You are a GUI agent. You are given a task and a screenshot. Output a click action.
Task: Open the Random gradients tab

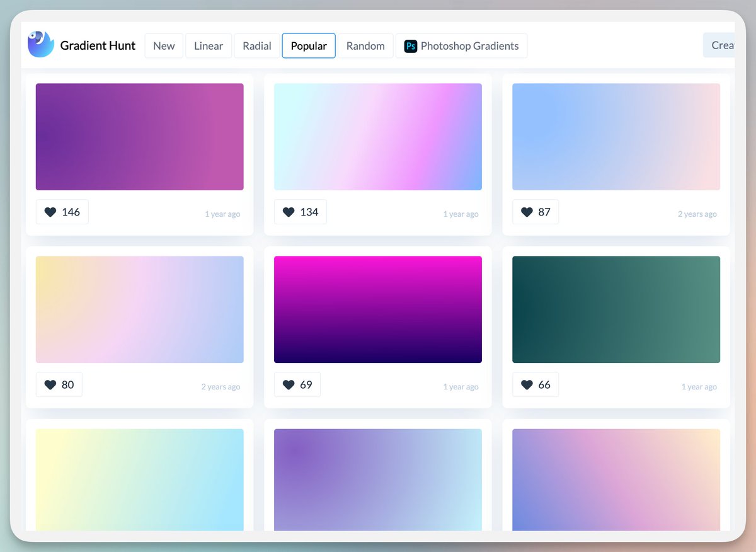(365, 46)
